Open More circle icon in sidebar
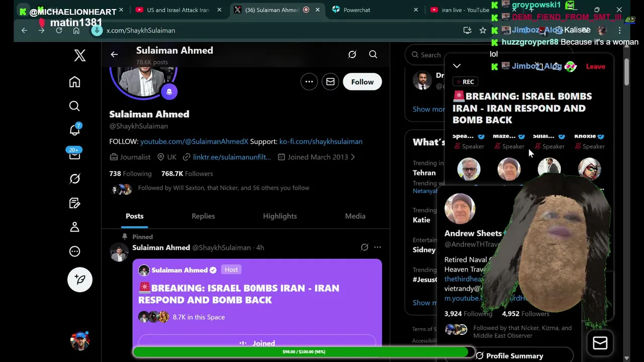This screenshot has height=362, width=644. [74, 251]
